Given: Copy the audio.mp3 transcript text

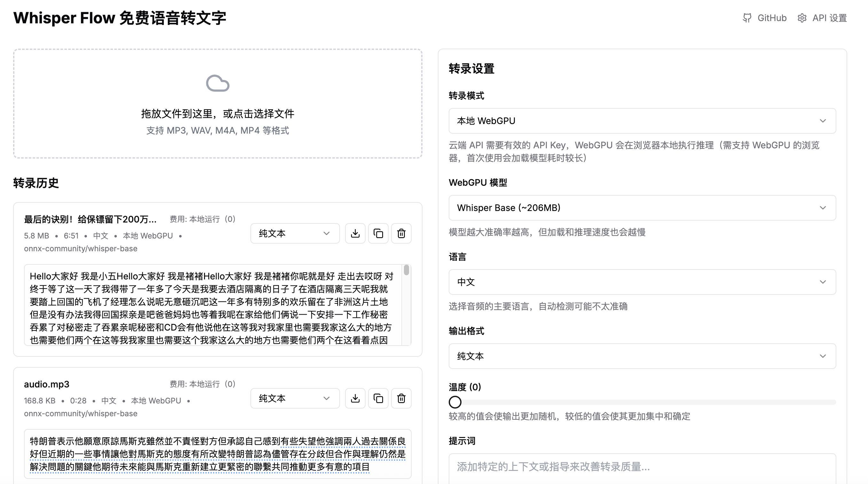Looking at the screenshot, I should 378,398.
